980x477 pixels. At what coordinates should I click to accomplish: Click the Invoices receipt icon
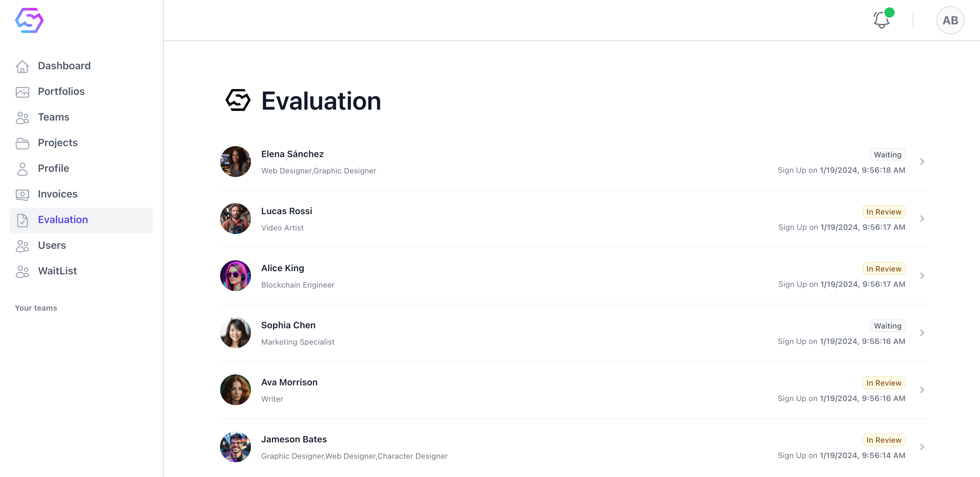22,195
